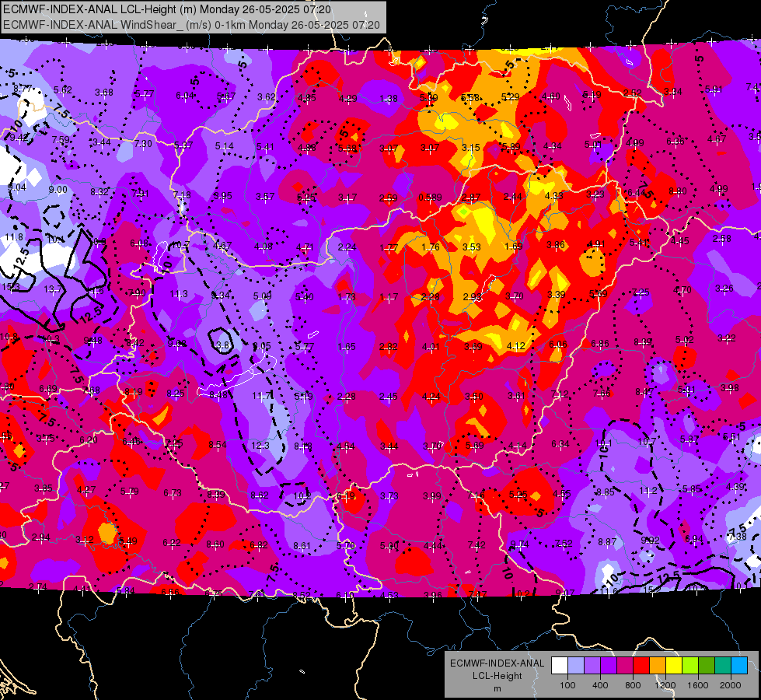
Task: Select the light lavender legend swatch
Action: 576,665
